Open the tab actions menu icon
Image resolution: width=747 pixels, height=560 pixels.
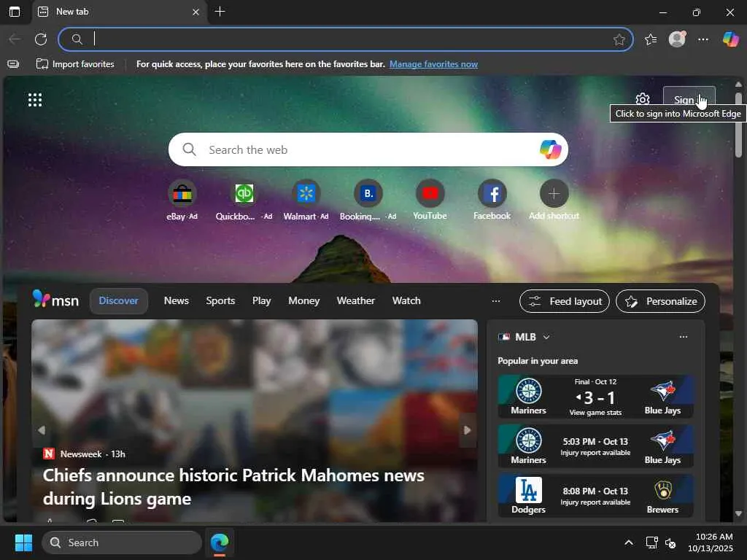tap(15, 12)
